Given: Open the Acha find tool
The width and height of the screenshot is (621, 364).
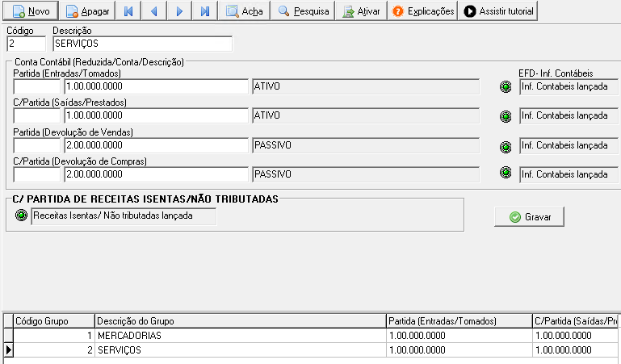Looking at the screenshot, I should click(245, 11).
